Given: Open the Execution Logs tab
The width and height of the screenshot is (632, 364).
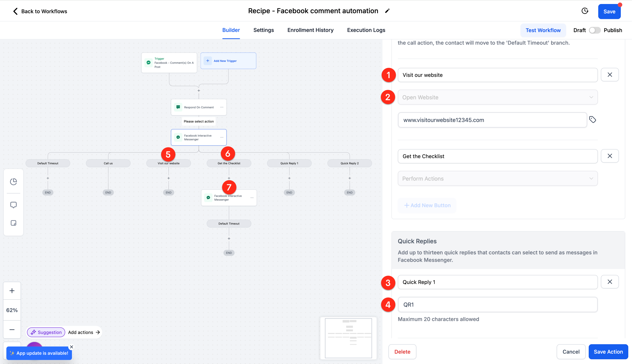Looking at the screenshot, I should 366,30.
